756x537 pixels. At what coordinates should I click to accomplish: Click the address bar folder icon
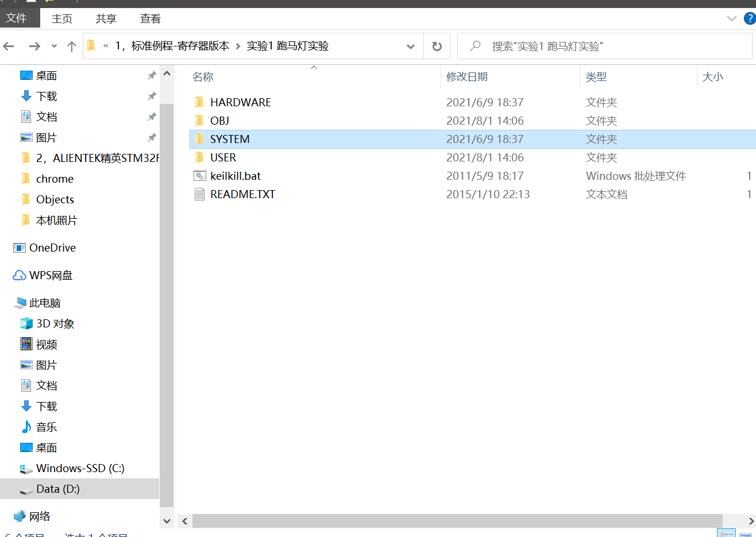[91, 45]
